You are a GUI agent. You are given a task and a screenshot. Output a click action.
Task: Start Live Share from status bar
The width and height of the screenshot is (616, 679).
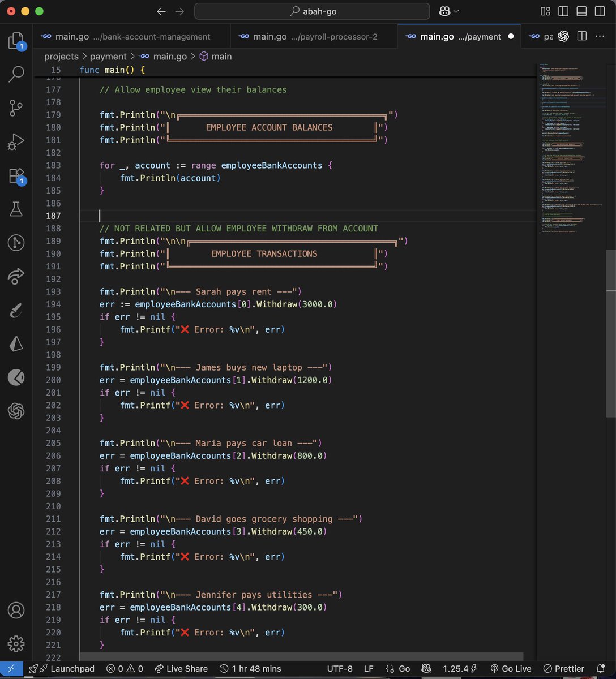coord(181,669)
